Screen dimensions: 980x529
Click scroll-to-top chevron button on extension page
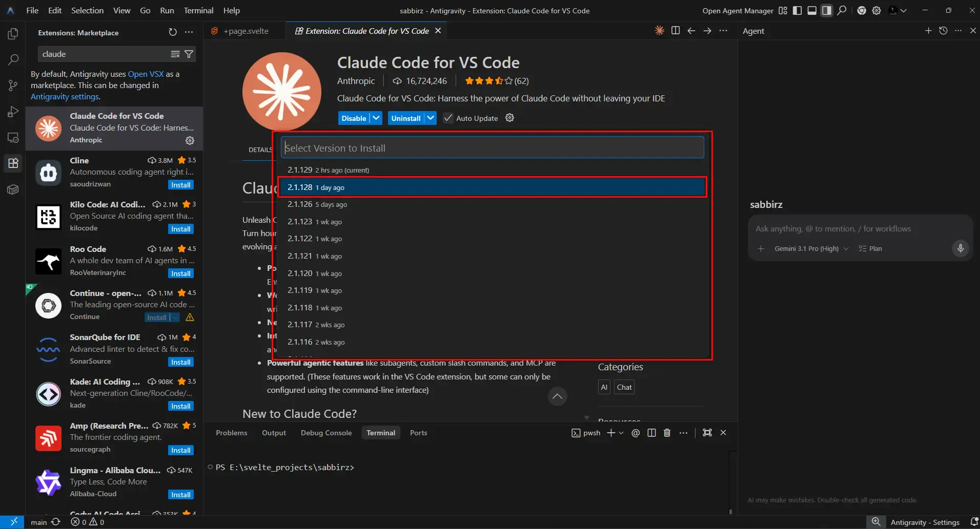coord(557,396)
